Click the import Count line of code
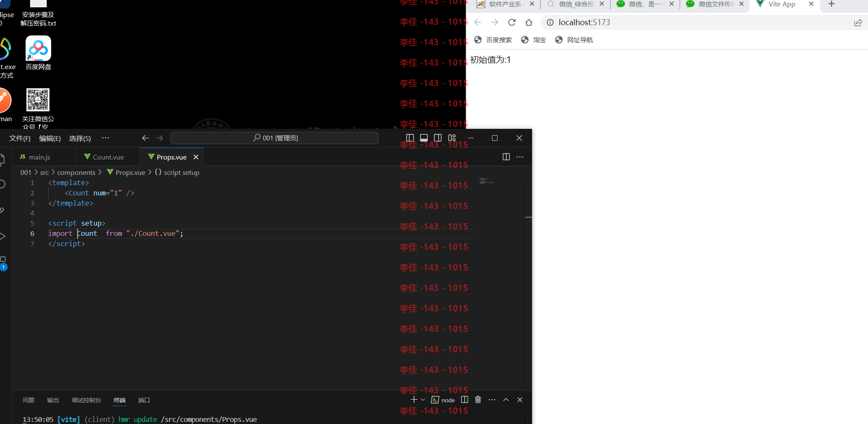The width and height of the screenshot is (868, 424). point(116,233)
